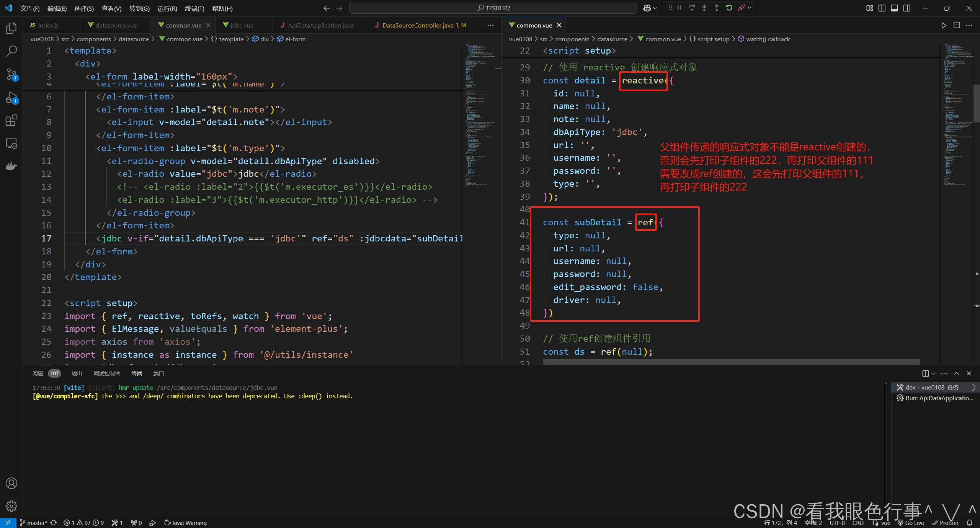Click the debug Step Over button
This screenshot has width=980, height=528.
click(x=692, y=8)
